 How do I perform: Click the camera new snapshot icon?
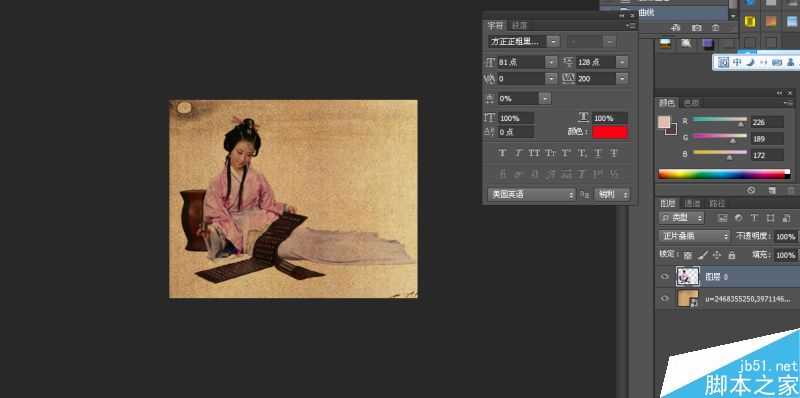696,28
